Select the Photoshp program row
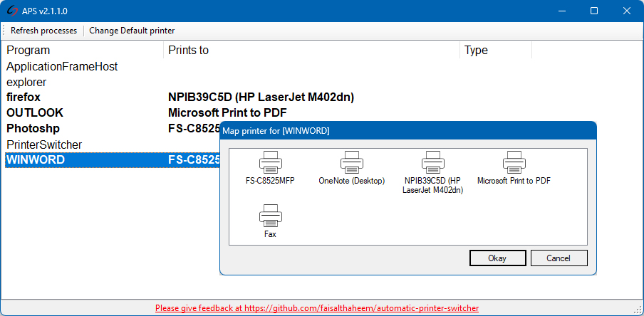The image size is (644, 316). pos(110,128)
